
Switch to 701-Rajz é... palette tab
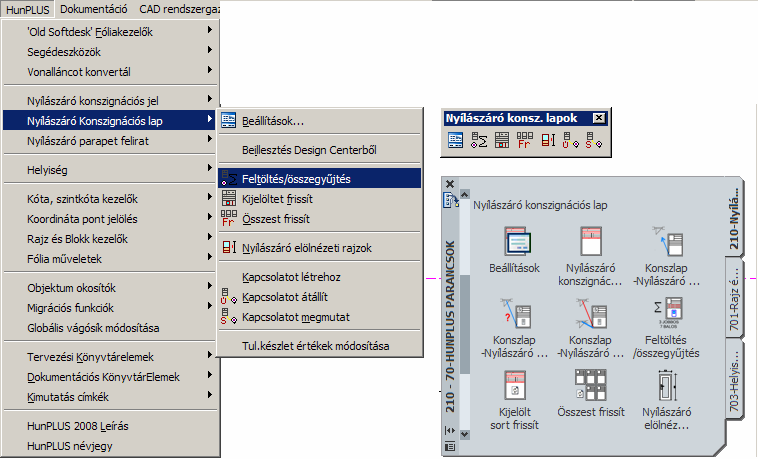[x=734, y=298]
